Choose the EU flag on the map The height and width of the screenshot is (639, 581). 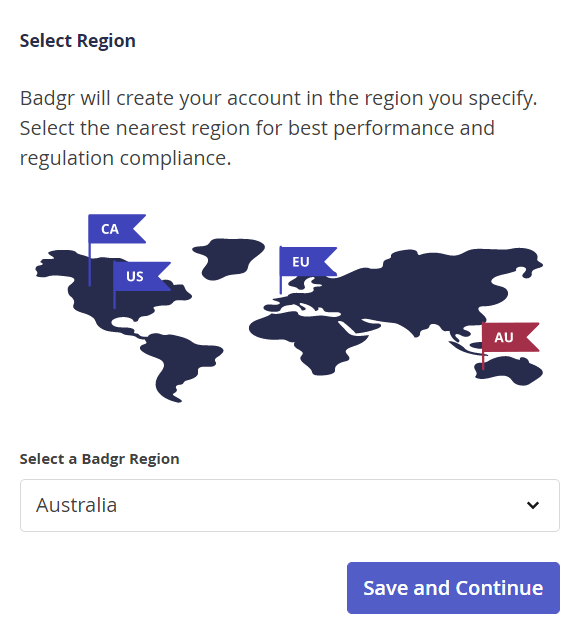tap(308, 261)
